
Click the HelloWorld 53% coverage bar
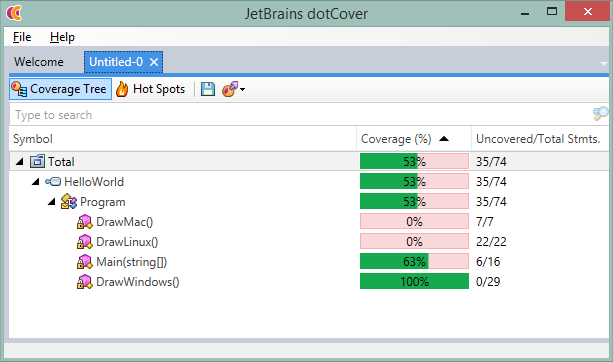tap(414, 181)
